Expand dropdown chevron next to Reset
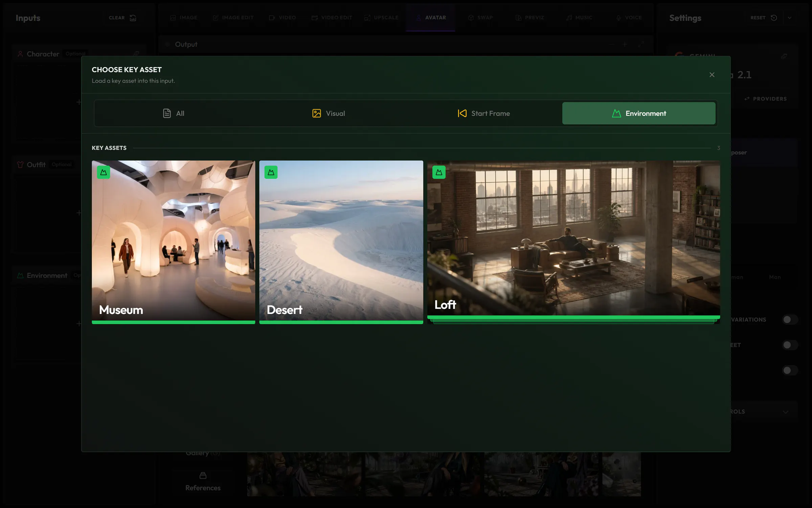This screenshot has width=812, height=508. (x=789, y=18)
